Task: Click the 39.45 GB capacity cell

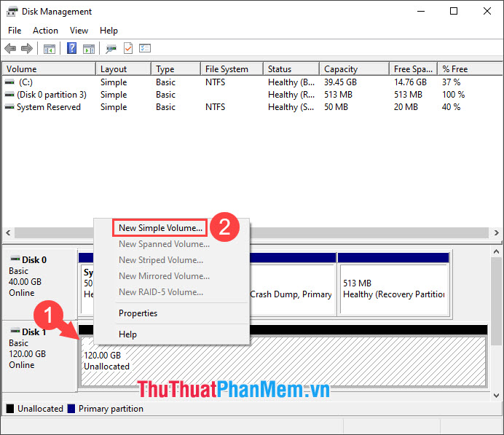Action: pos(340,82)
